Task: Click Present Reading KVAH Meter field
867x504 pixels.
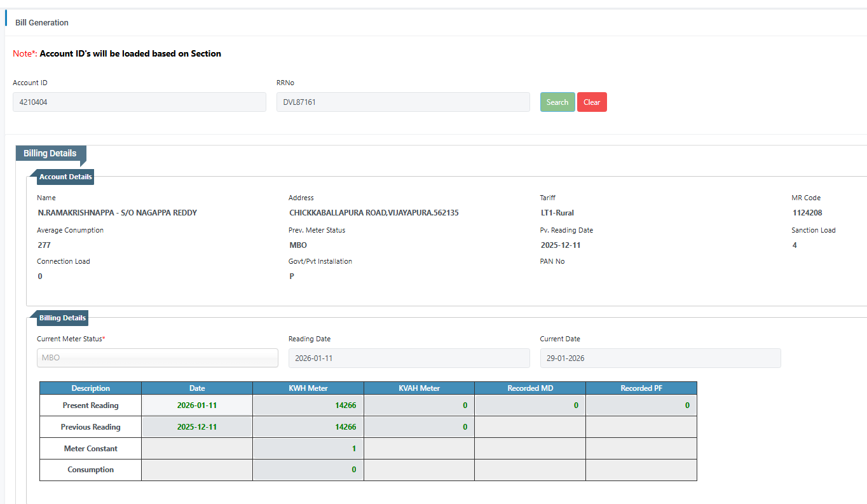Action: click(x=419, y=405)
